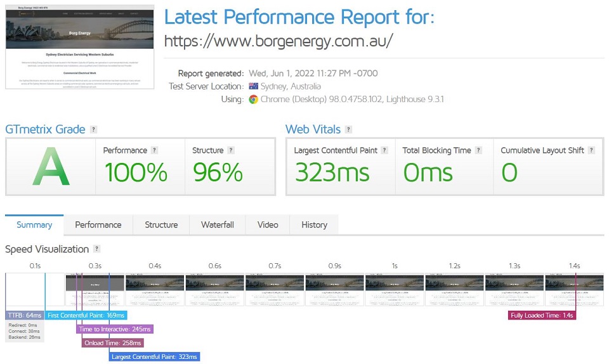Click the Connect: 38ms detail
This screenshot has height=364, width=609.
pos(24,332)
